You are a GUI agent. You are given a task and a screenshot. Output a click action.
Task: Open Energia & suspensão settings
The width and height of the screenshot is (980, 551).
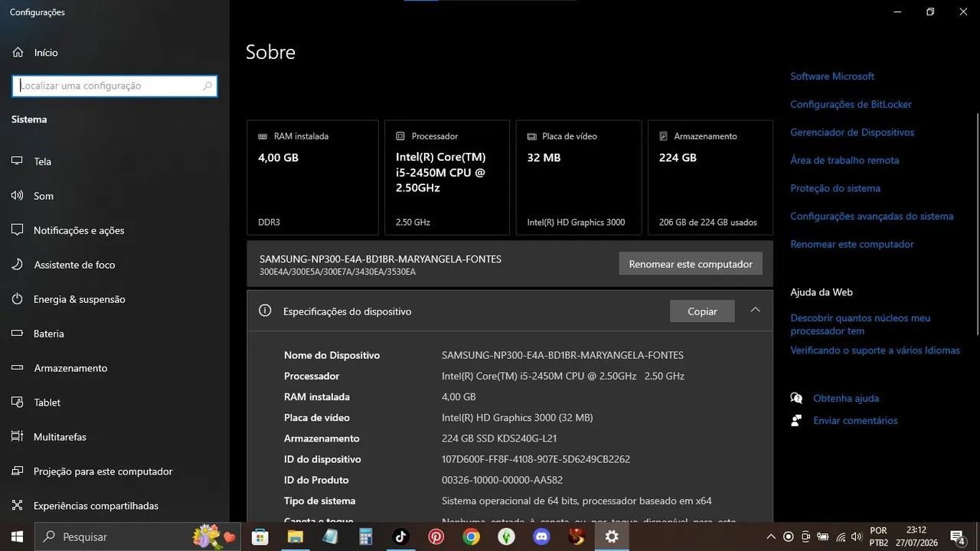pyautogui.click(x=79, y=299)
